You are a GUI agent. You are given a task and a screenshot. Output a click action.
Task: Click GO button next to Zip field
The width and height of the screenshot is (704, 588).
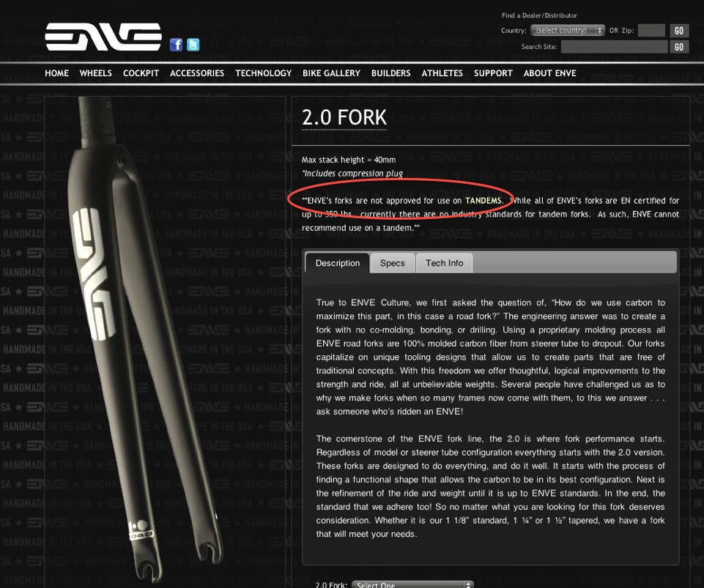[x=679, y=31]
